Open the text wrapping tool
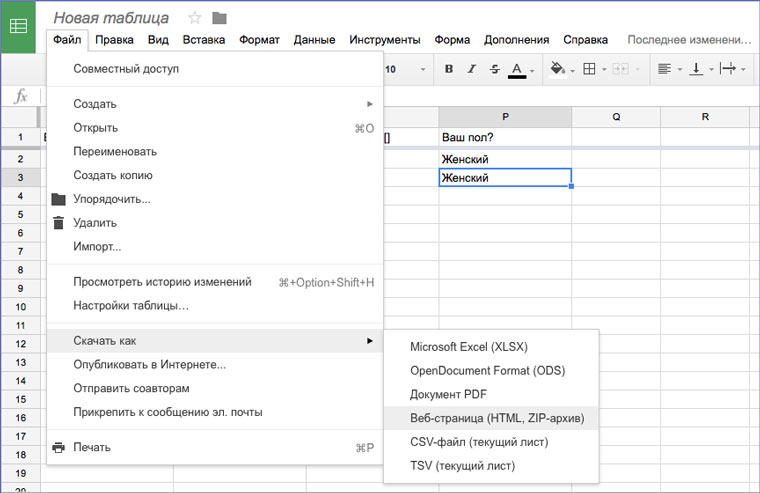This screenshot has width=760, height=493. [x=728, y=69]
